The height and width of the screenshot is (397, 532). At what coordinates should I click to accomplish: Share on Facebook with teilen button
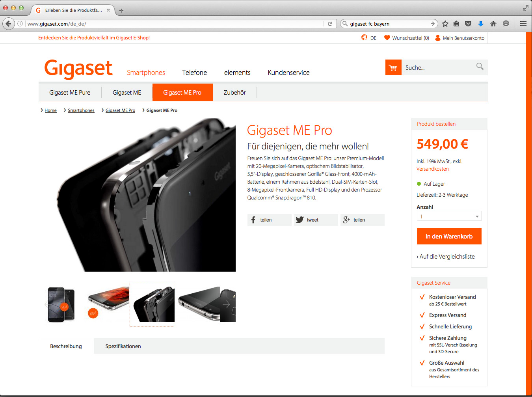point(270,220)
